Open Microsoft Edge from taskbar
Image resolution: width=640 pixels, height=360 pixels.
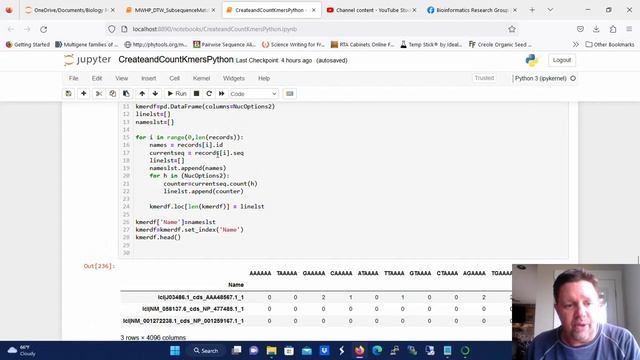377,351
